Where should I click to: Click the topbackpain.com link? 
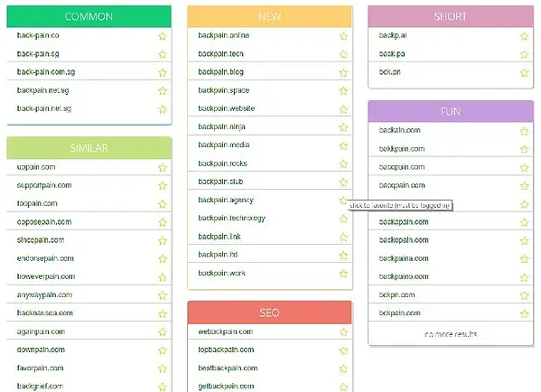click(226, 350)
